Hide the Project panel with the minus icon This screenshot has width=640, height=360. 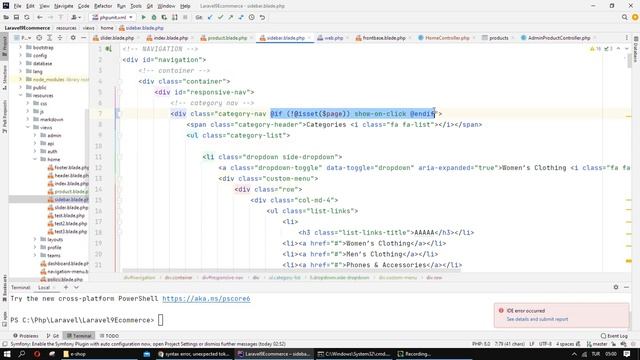pos(83,38)
